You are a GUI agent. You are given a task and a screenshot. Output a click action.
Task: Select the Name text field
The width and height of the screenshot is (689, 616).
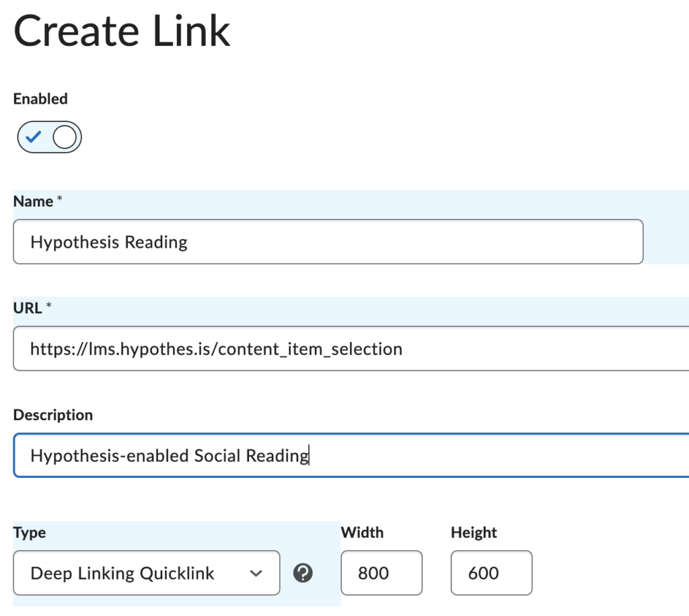[x=328, y=242]
